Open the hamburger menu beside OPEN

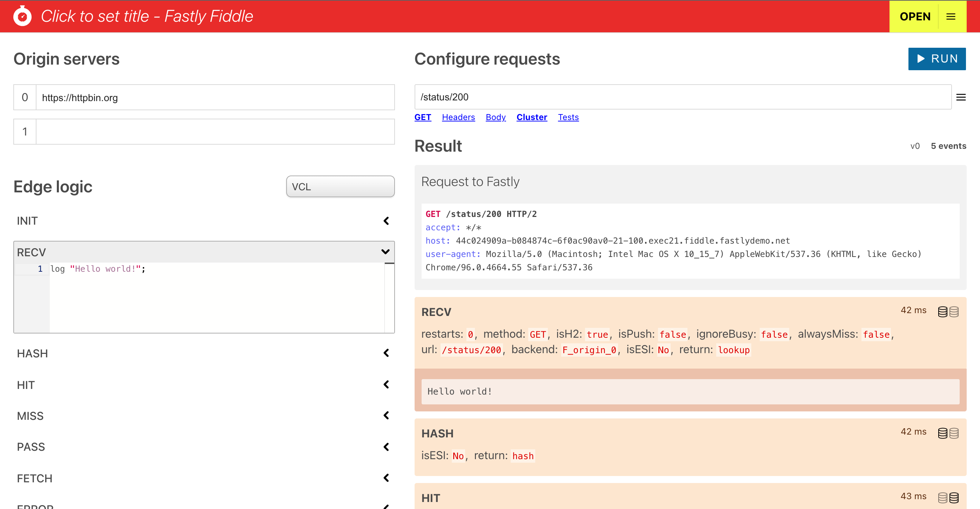click(951, 16)
